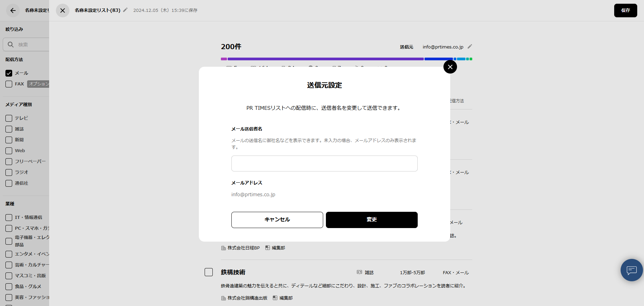Click the 変更 button
This screenshot has width=644, height=306.
point(372,220)
